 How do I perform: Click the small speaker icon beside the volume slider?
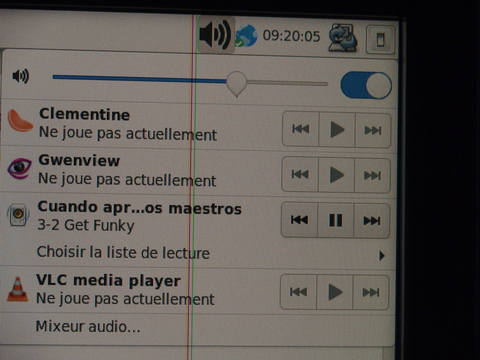[21, 76]
